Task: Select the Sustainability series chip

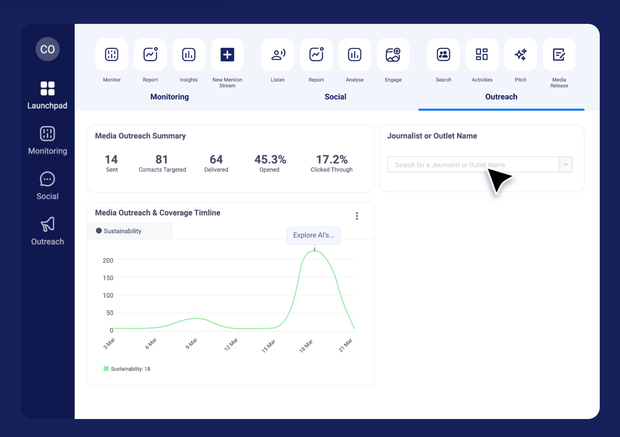Action: pyautogui.click(x=130, y=231)
